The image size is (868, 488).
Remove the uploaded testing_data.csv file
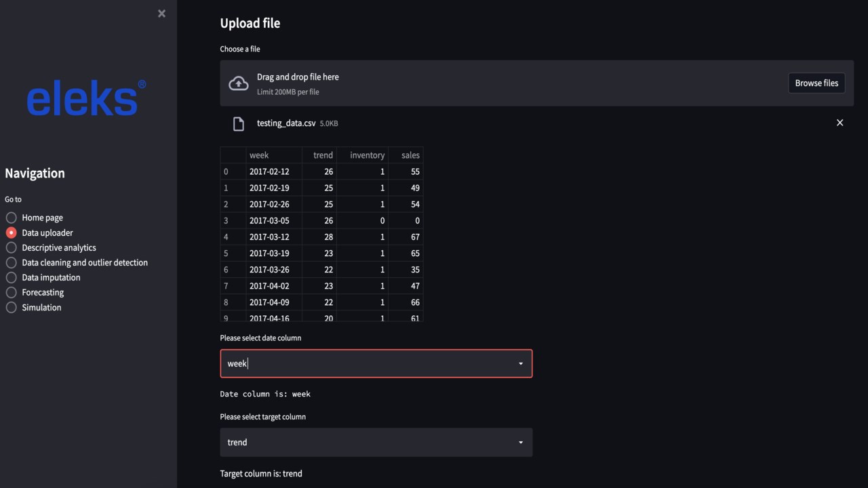click(x=840, y=123)
